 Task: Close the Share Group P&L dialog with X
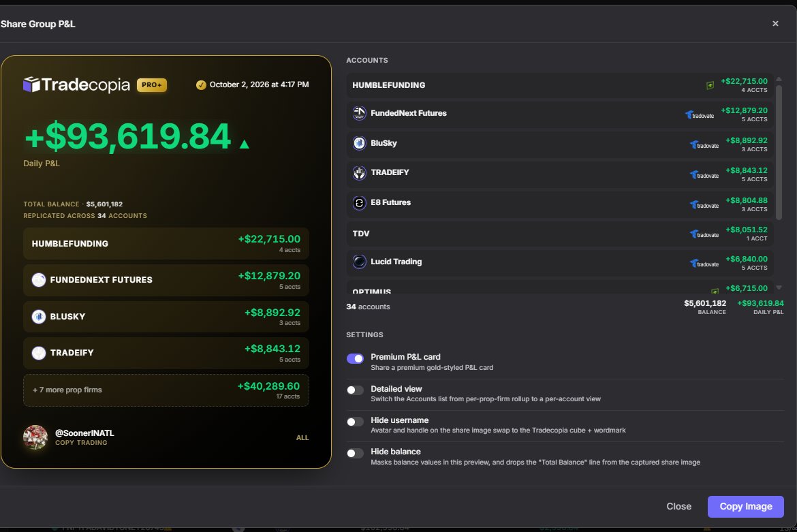(x=775, y=23)
